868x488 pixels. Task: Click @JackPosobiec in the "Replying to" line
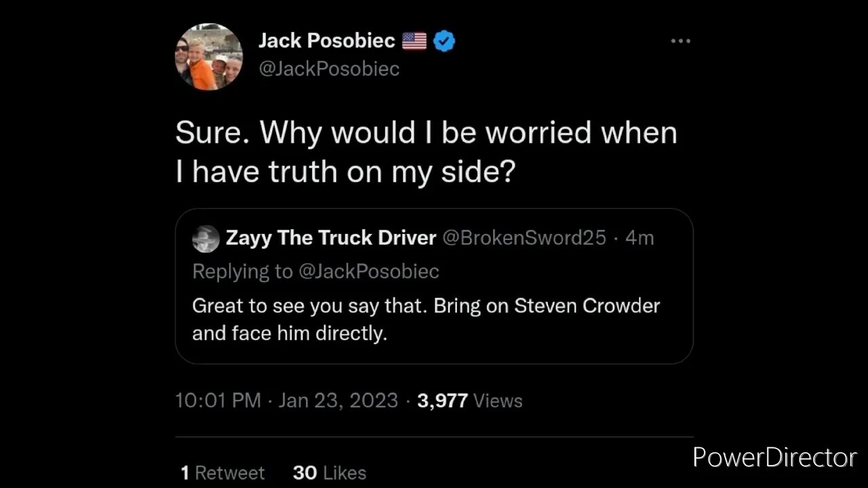pyautogui.click(x=368, y=271)
